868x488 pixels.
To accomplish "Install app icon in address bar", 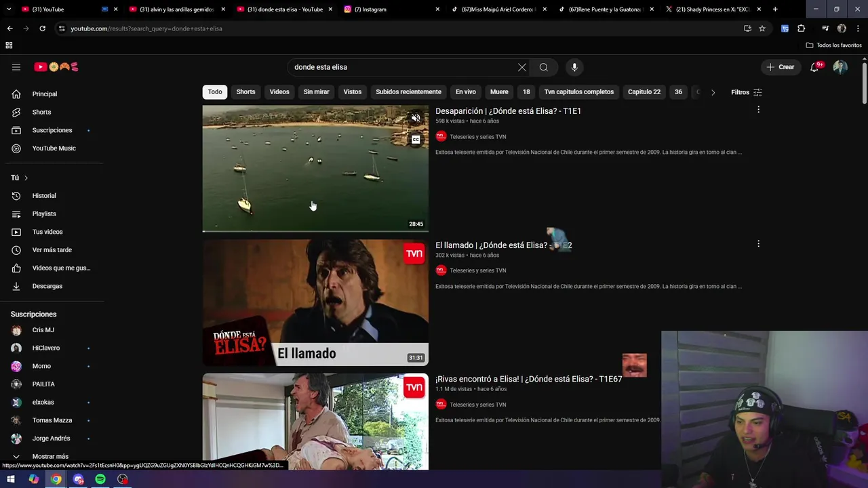I will coord(747,28).
